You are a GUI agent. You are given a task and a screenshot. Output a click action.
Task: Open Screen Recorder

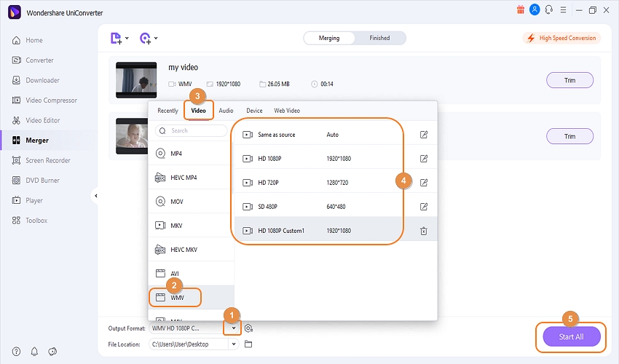[x=41, y=160]
